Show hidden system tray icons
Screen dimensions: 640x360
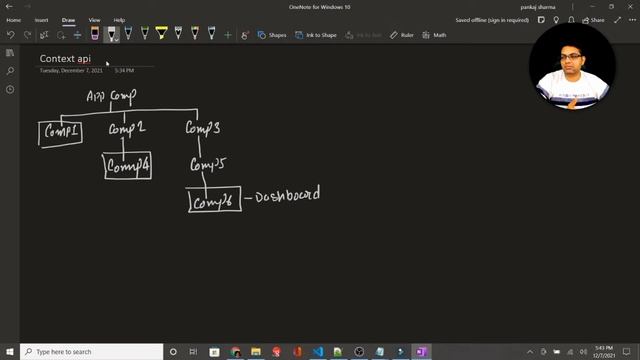click(530, 351)
